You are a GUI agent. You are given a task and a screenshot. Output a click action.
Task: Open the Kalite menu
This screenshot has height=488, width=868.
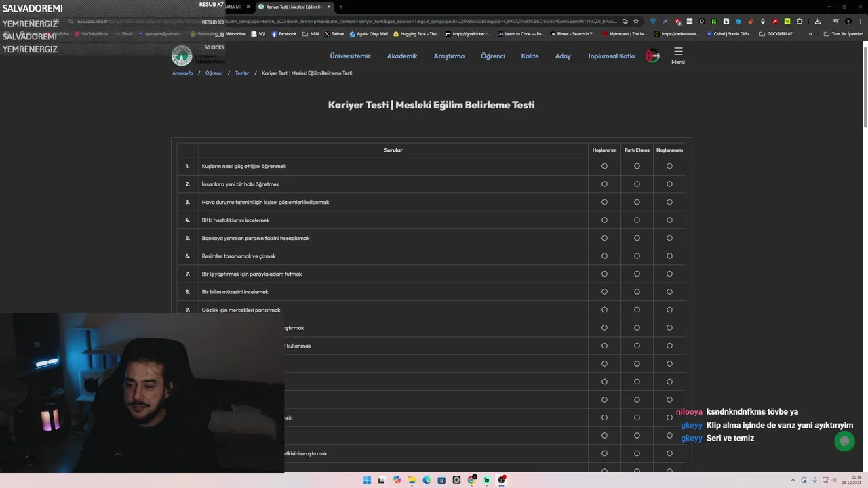click(530, 56)
